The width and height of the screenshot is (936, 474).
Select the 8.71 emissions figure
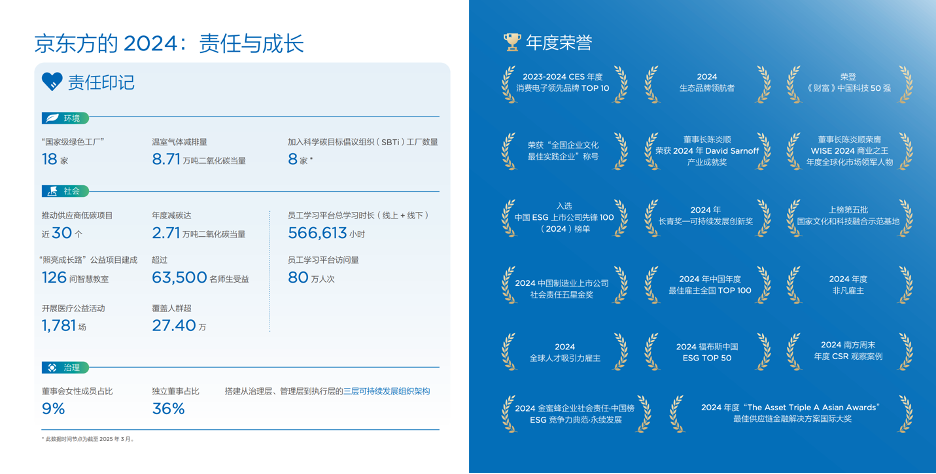(x=166, y=159)
